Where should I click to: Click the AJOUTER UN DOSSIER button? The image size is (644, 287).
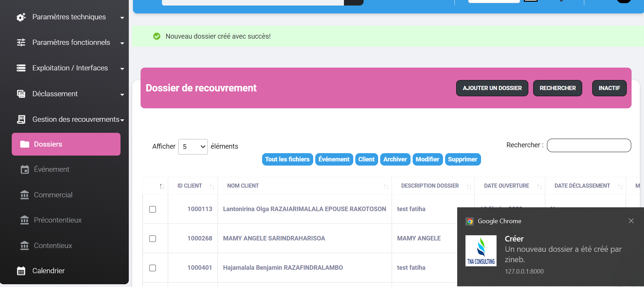point(492,88)
